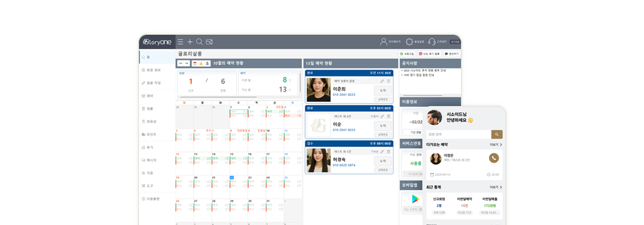Viewport: 644px width, 225px height.
Task: Open the hamburger menu in top bar
Action: (180, 42)
